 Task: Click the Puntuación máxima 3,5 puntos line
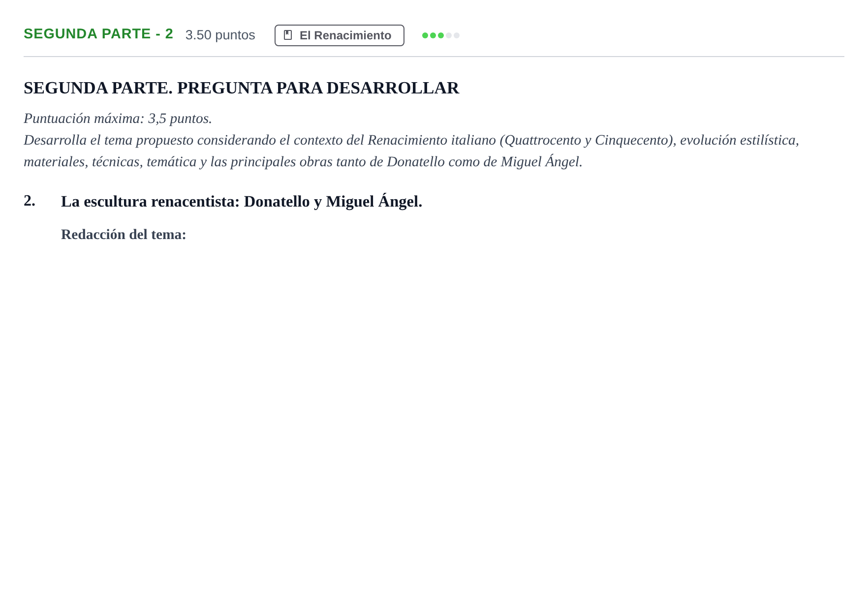point(118,119)
